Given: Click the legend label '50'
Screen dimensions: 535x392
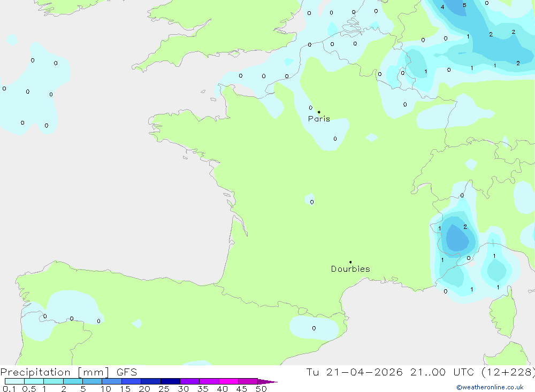Looking at the screenshot, I should [261, 389].
